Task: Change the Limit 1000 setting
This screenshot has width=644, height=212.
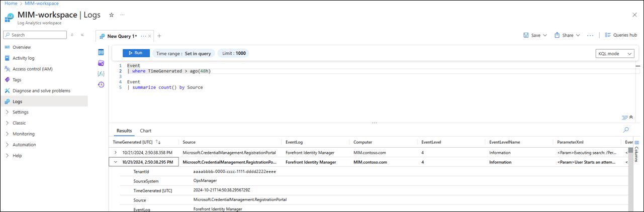Action: click(234, 53)
